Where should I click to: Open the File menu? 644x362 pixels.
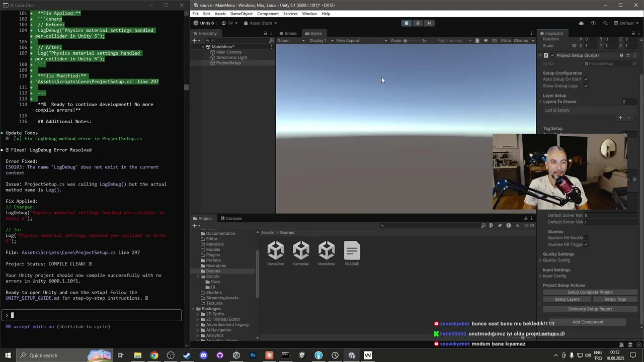coord(196,14)
